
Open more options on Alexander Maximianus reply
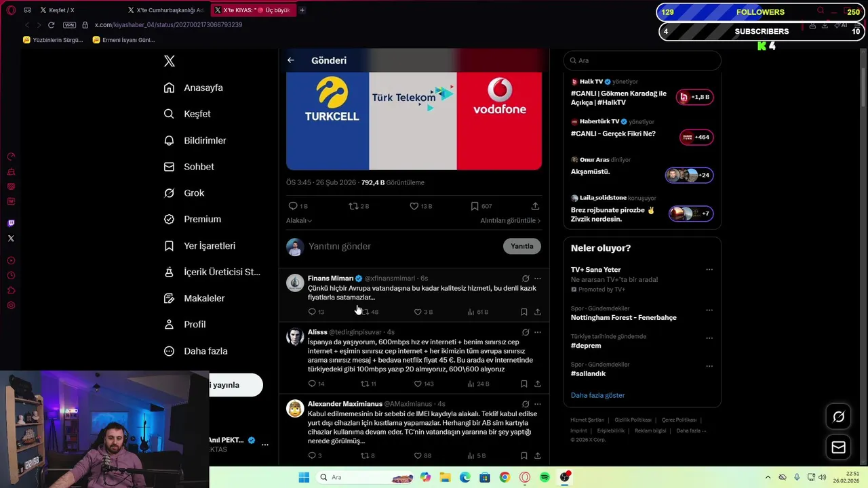(538, 404)
